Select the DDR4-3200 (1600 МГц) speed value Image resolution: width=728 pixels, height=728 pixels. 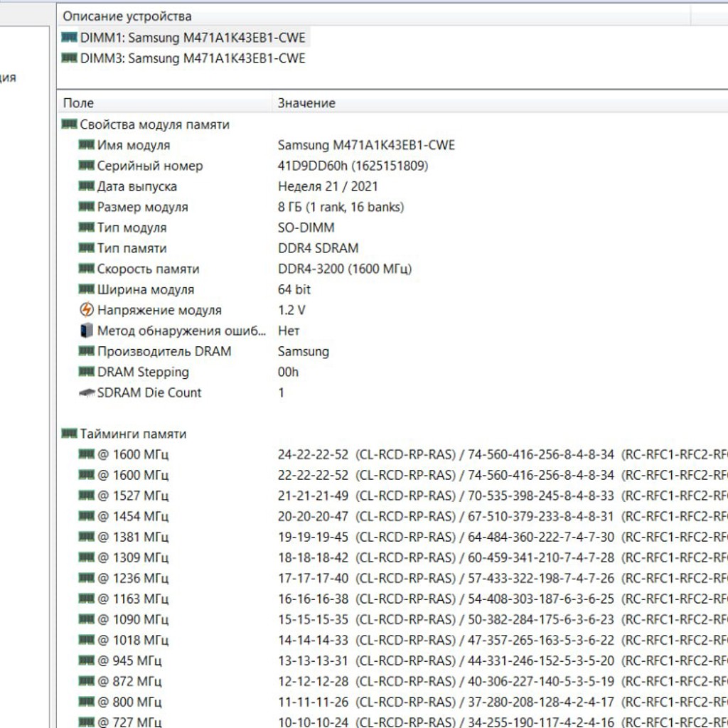[345, 269]
